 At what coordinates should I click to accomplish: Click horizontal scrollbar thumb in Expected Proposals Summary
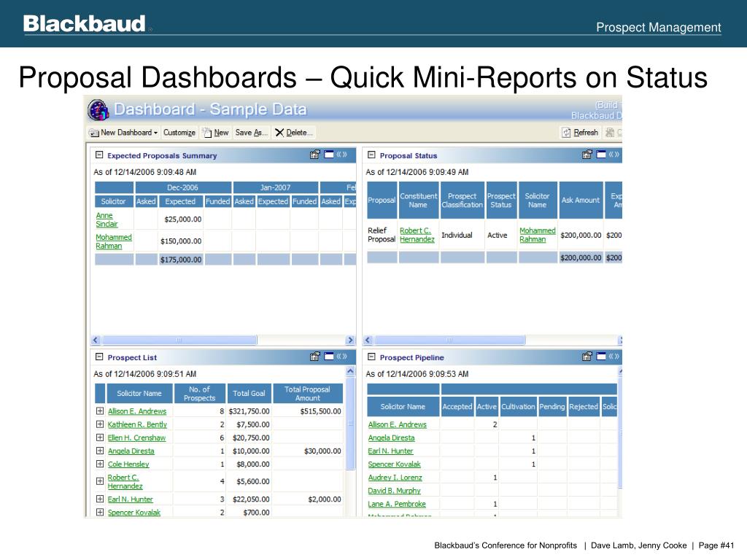click(179, 340)
